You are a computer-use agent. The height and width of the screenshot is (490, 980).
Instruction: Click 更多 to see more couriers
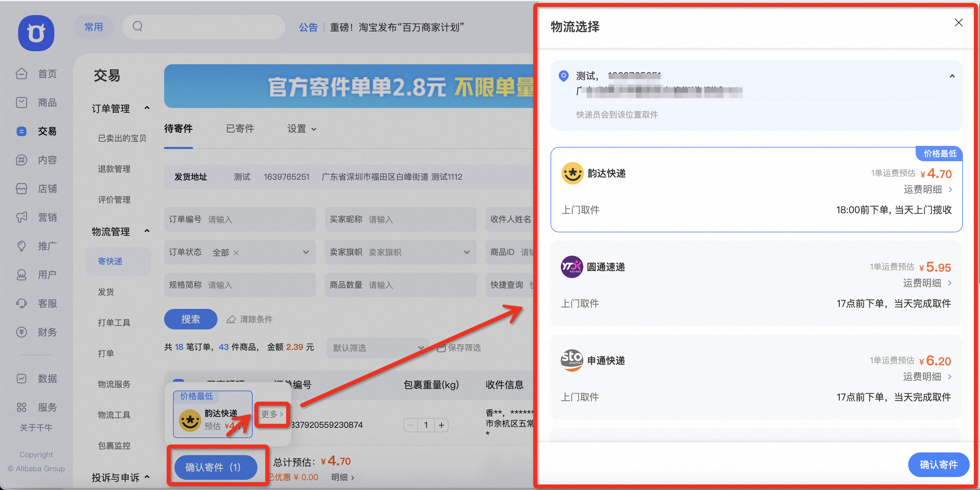click(x=272, y=414)
